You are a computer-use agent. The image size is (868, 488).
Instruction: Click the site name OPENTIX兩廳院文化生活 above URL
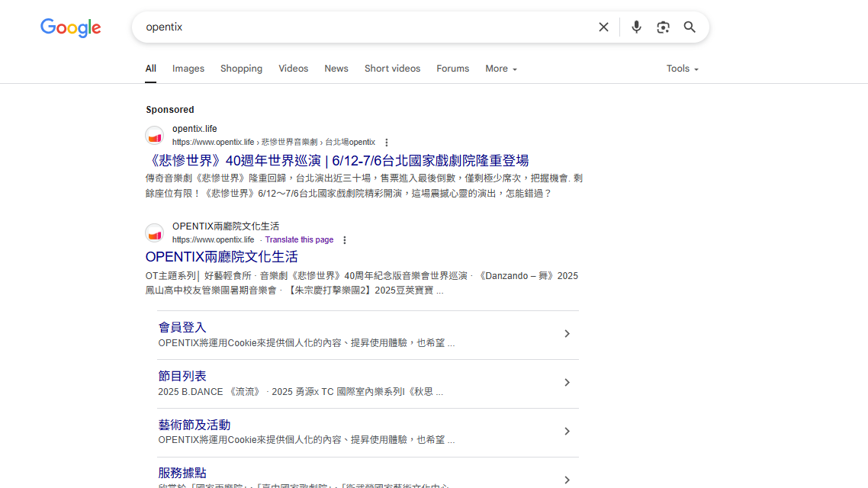tap(225, 226)
